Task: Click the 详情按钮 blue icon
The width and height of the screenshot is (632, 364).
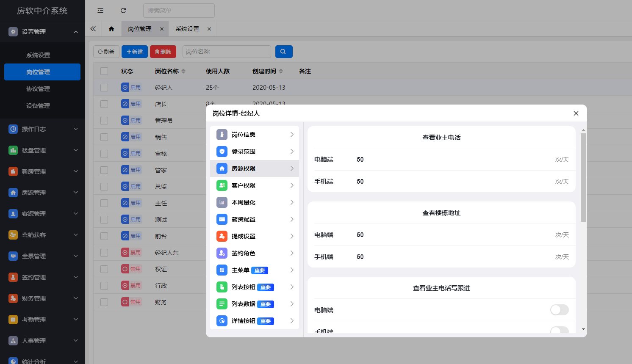Action: coord(222,321)
